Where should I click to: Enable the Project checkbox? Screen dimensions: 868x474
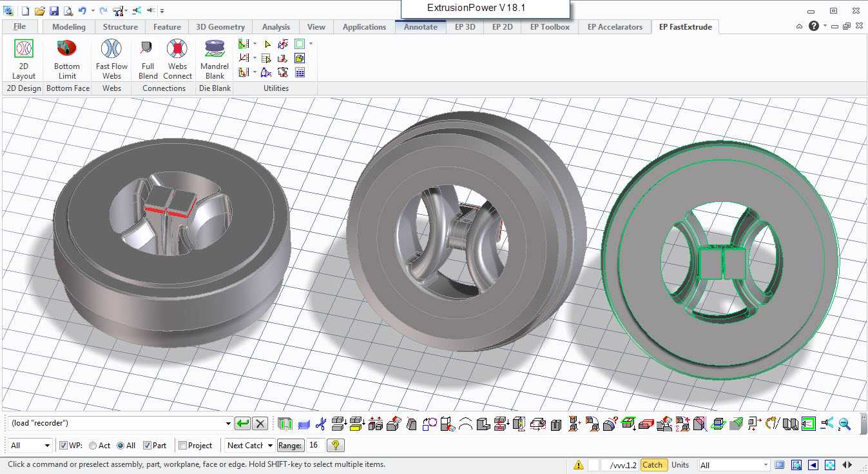(182, 446)
